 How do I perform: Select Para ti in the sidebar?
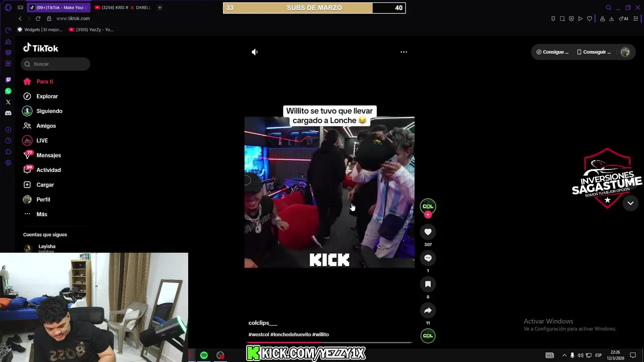(x=38, y=81)
